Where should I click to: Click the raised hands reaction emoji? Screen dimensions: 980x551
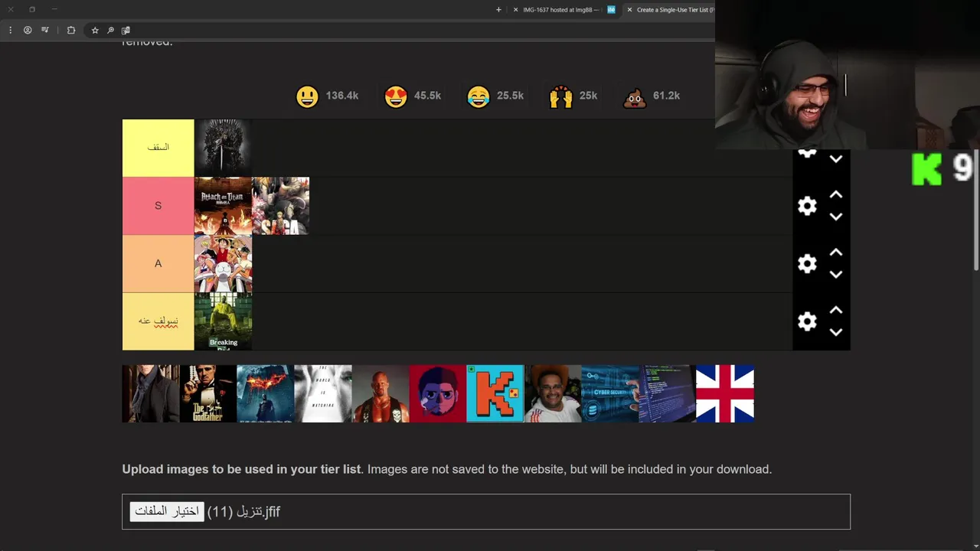[x=561, y=96]
